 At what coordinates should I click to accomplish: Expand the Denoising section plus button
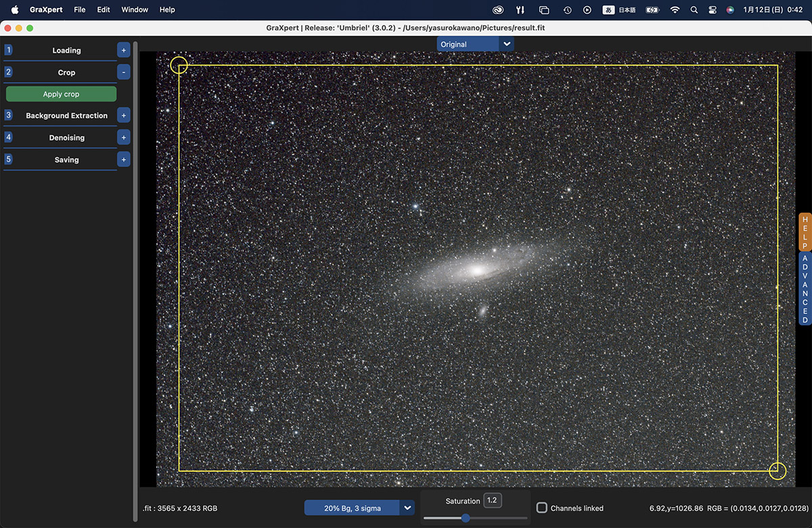pos(123,137)
